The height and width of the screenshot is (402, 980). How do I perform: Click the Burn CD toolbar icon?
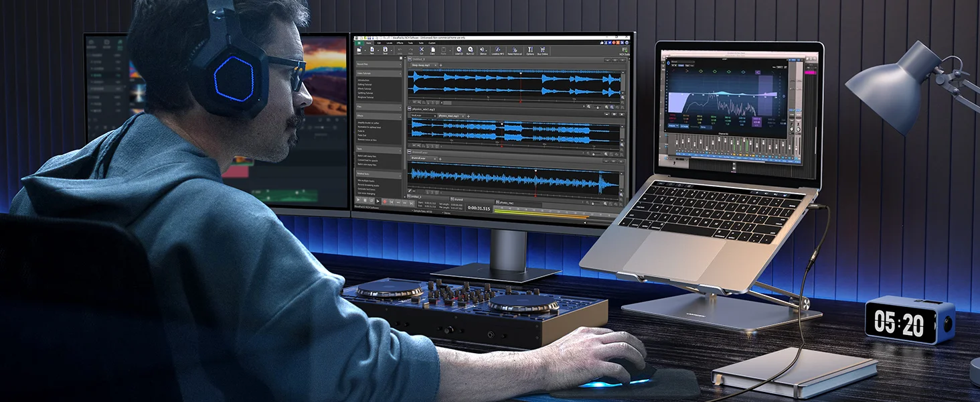click(x=471, y=50)
